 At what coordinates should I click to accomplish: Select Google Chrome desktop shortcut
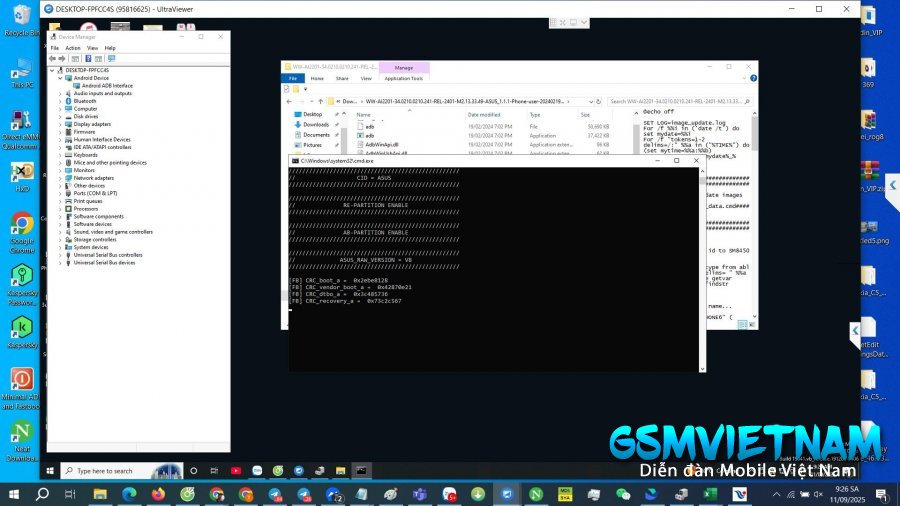pyautogui.click(x=22, y=232)
